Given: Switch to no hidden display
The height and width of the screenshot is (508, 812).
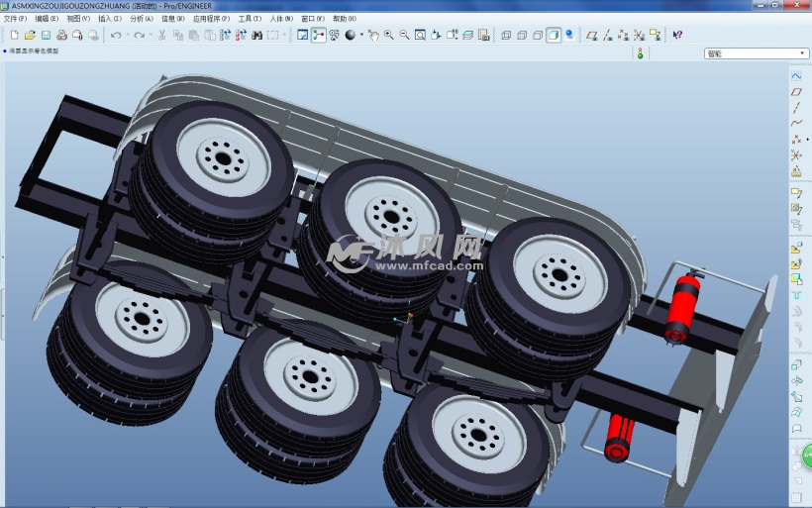Looking at the screenshot, I should tap(538, 35).
